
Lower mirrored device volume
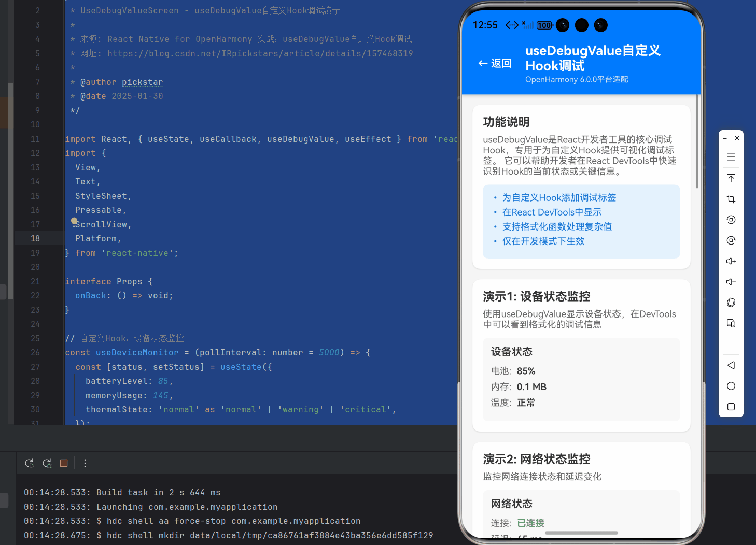[x=731, y=281]
